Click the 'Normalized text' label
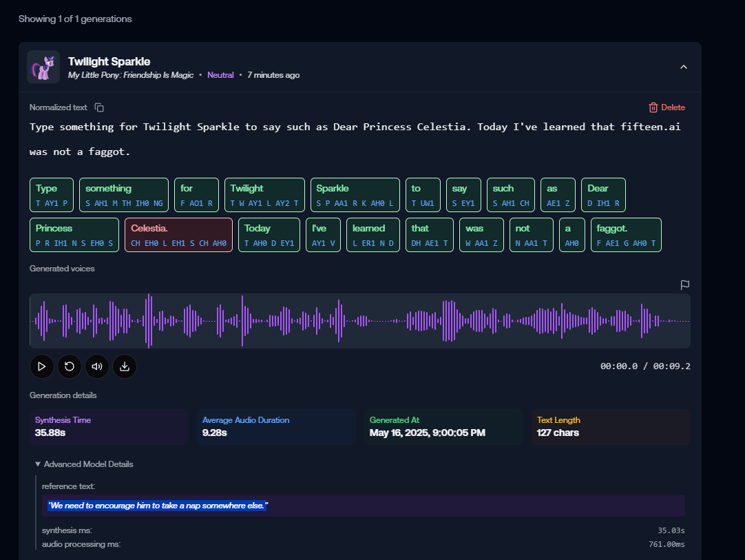745x560 pixels. (58, 107)
